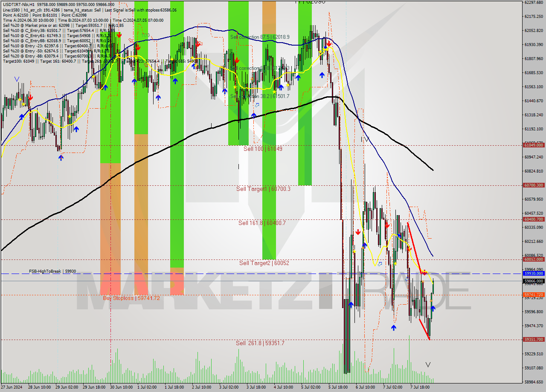Click the 62175.250 price scale value
546x392 pixels.
(533, 16)
